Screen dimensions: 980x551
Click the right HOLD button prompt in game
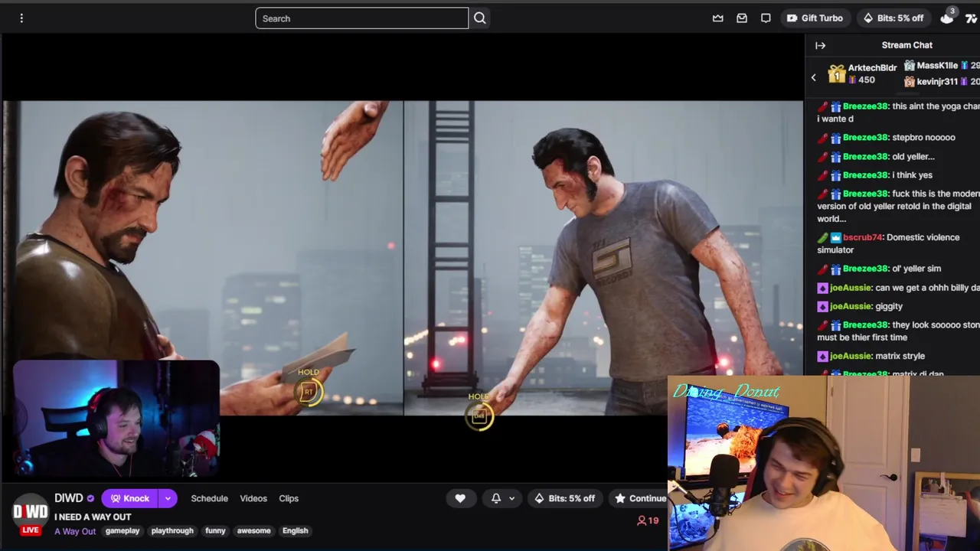coord(479,411)
